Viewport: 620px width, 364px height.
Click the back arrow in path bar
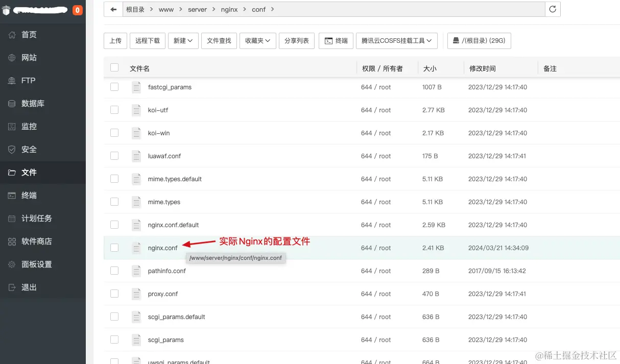tap(113, 9)
